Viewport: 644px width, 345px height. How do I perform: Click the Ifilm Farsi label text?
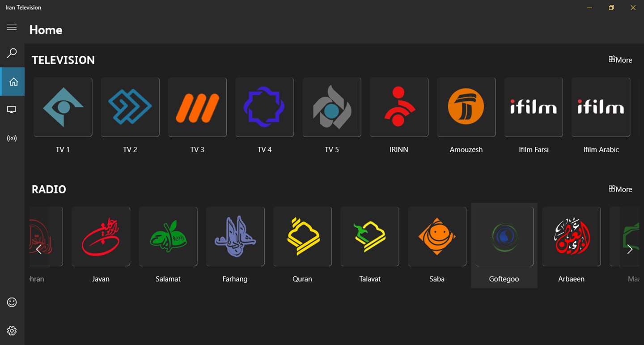534,149
